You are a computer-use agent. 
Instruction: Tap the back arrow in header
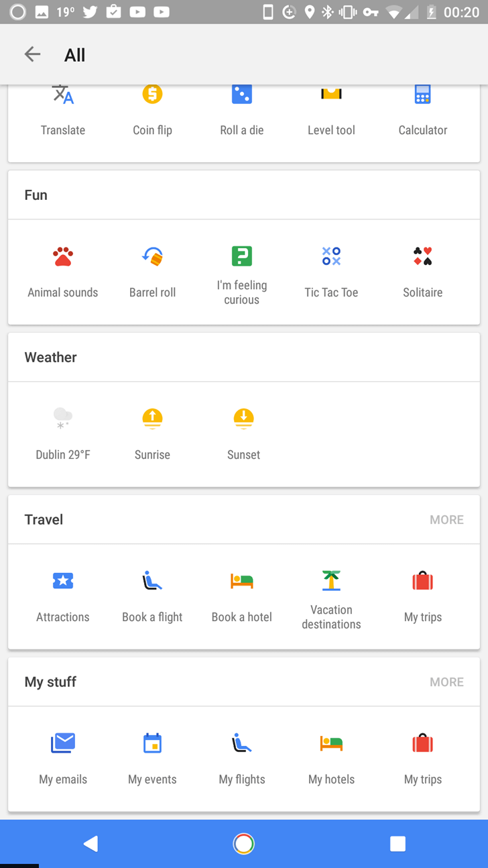click(x=32, y=55)
